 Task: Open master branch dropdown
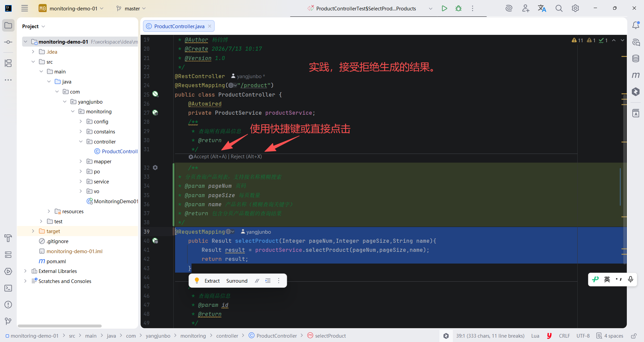[131, 8]
